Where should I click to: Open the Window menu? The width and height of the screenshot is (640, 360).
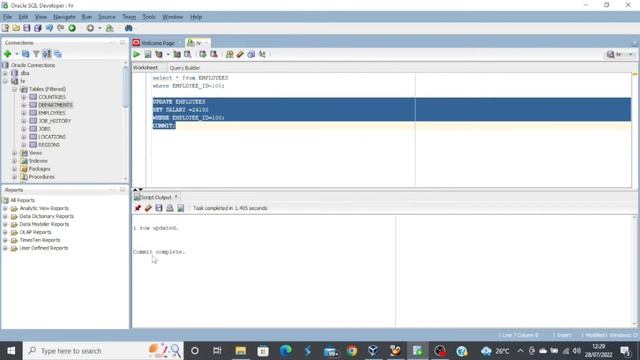[x=173, y=17]
